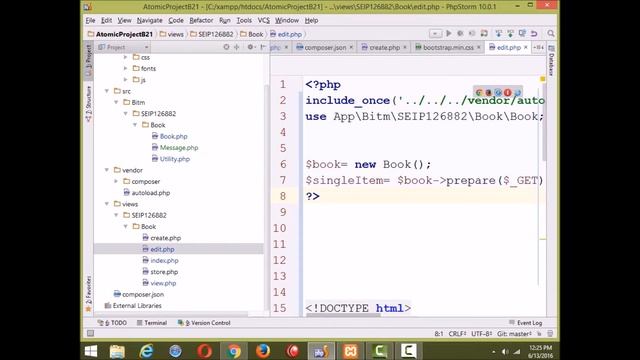Open the Structure side tool window

pos(89,104)
